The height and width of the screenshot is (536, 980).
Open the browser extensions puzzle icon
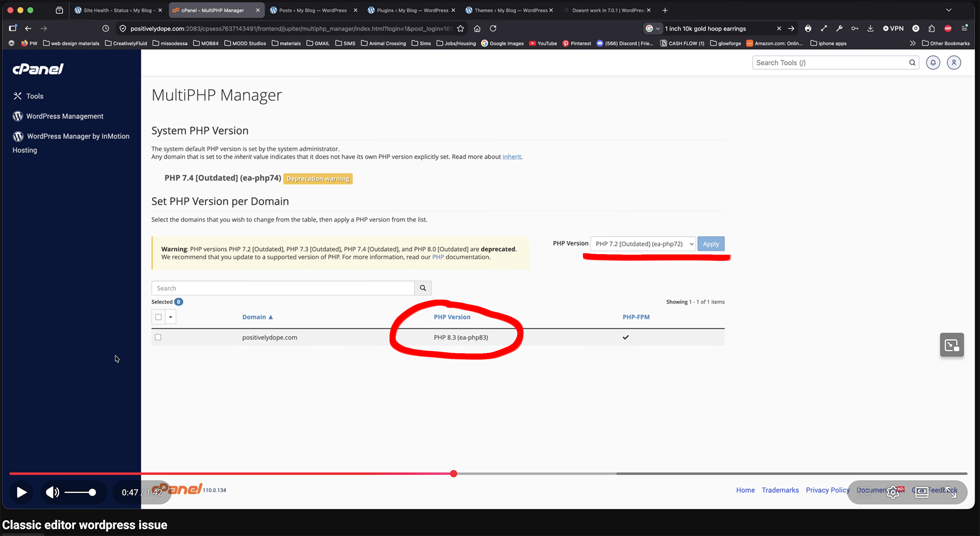pyautogui.click(x=931, y=28)
